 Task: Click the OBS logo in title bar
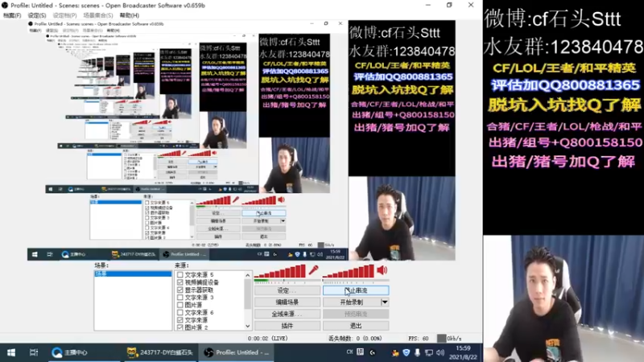pos(5,6)
